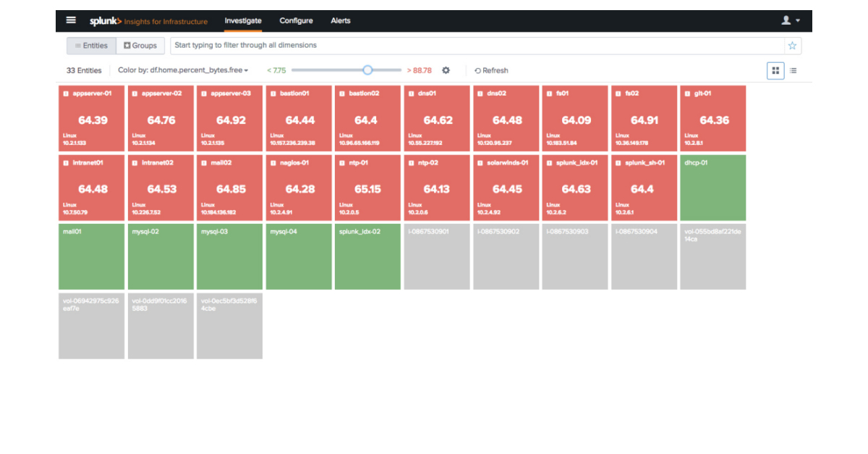This screenshot has width=868, height=454.
Task: Click the info icon on nagios-01 tile
Action: [273, 163]
